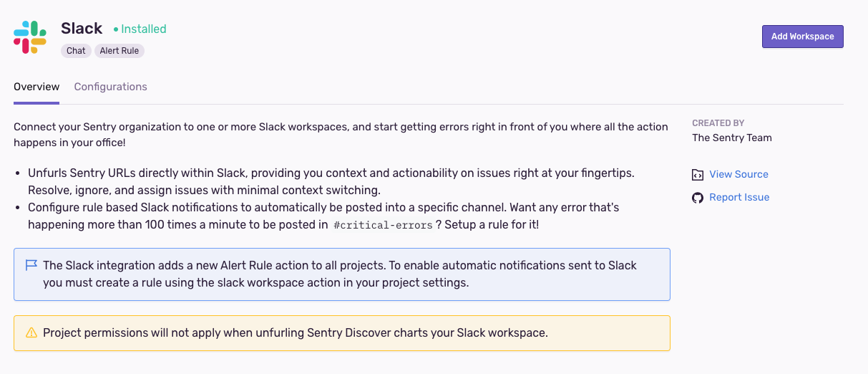Click the flag icon in the blue notice
The width and height of the screenshot is (868, 374).
31,266
